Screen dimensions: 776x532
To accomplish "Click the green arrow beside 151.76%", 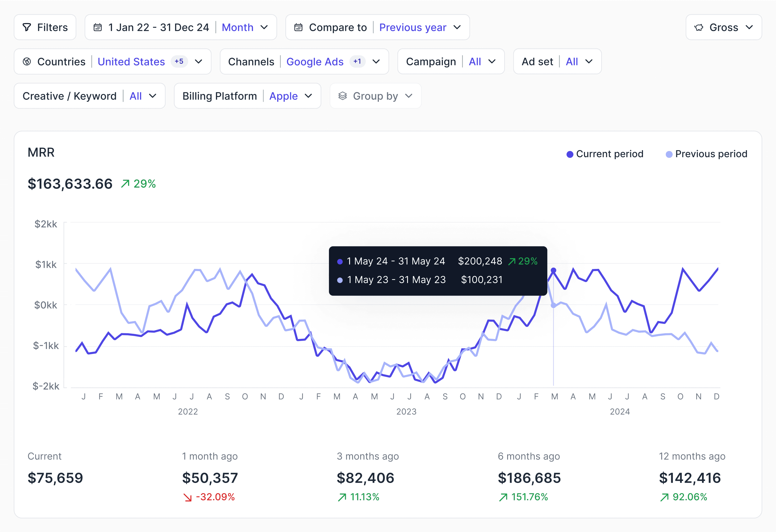I will pos(503,497).
